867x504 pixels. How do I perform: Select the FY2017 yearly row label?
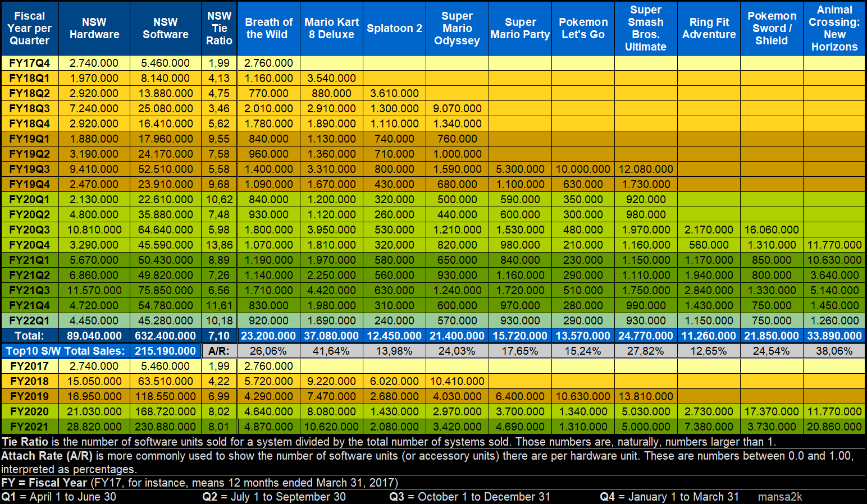[30, 366]
